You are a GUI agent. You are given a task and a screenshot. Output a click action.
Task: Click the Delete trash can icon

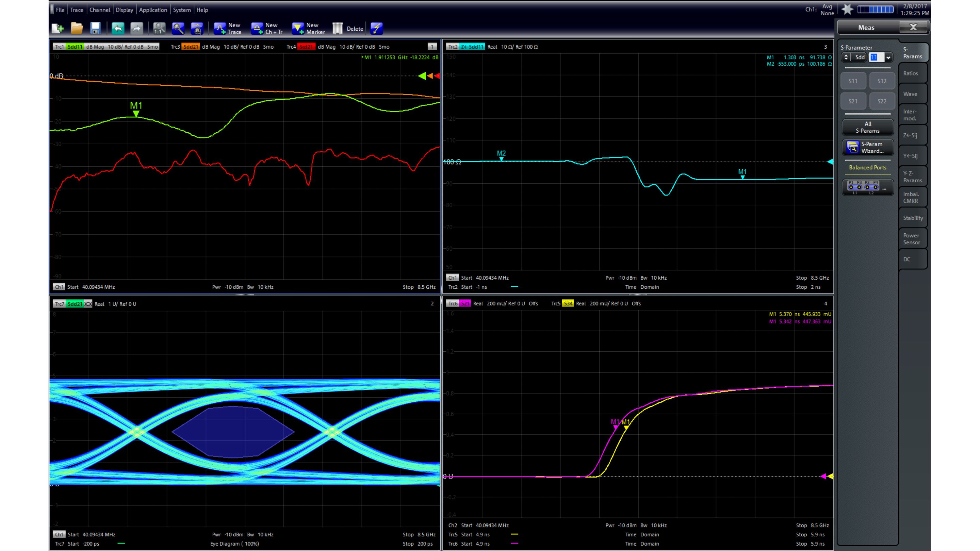[338, 29]
